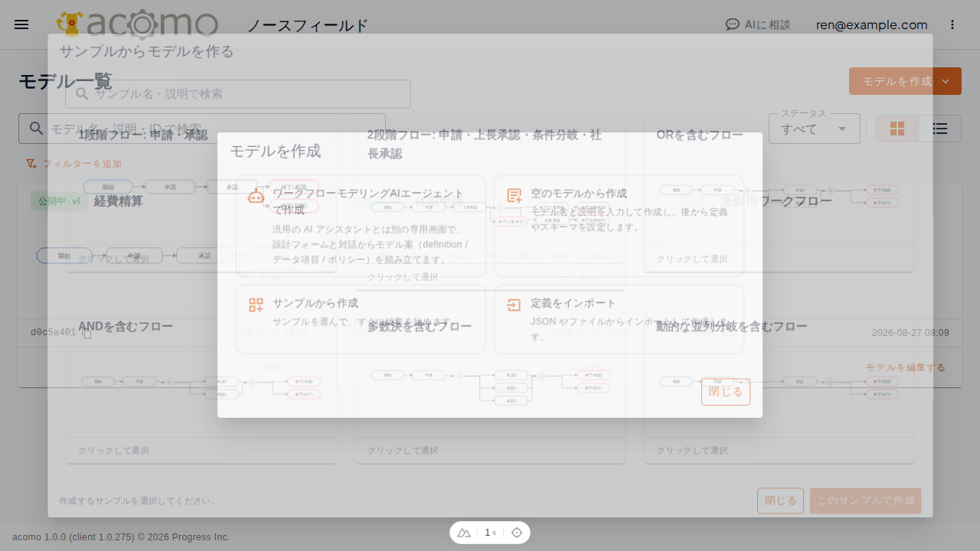Image resolution: width=980 pixels, height=551 pixels.
Task: Click 閉じる beside このサンプルで作成
Action: point(780,501)
